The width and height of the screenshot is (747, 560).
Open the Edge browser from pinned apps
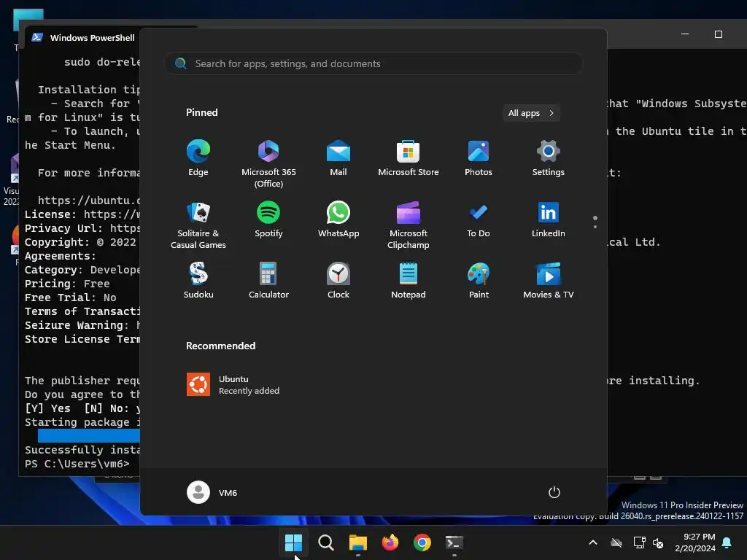click(198, 158)
